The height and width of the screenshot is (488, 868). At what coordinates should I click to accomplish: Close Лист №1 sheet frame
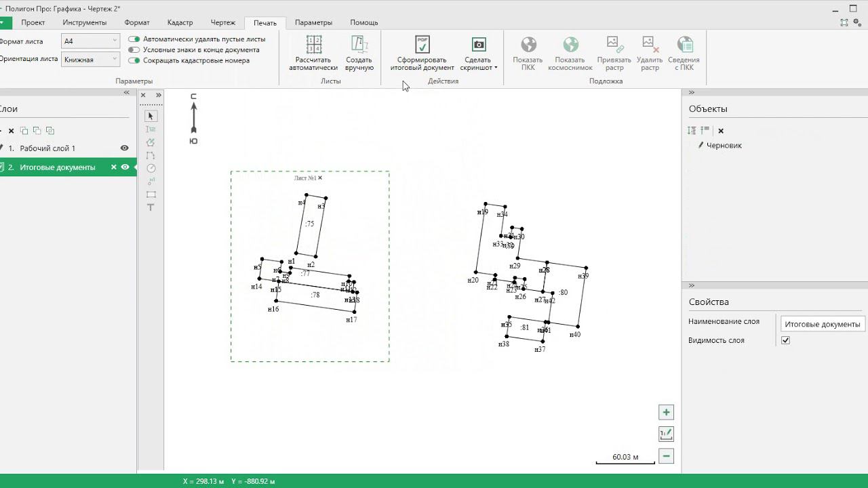[320, 178]
